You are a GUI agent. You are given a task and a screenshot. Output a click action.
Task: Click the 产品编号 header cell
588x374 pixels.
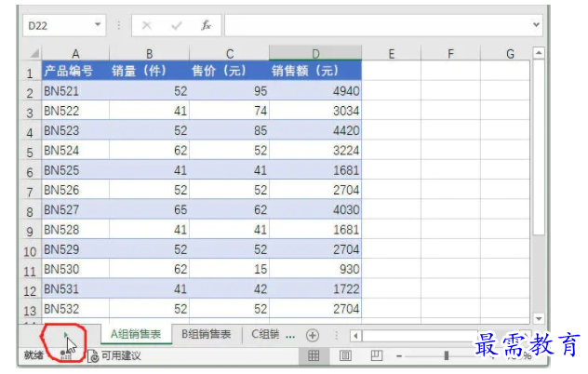75,71
